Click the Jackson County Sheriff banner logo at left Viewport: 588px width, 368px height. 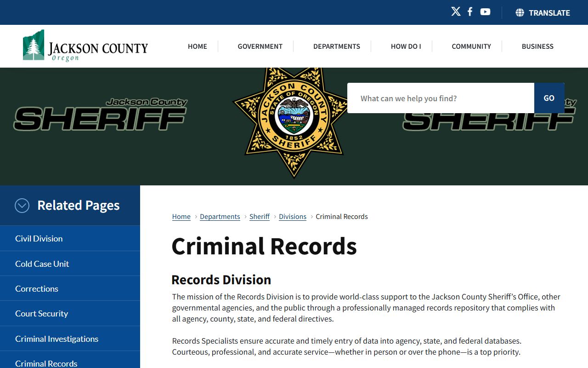click(101, 115)
